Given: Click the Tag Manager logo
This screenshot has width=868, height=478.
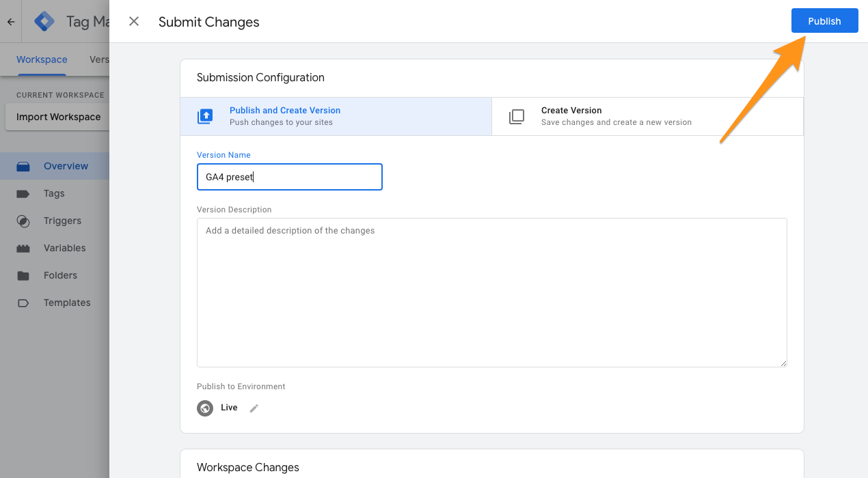Looking at the screenshot, I should pyautogui.click(x=44, y=22).
